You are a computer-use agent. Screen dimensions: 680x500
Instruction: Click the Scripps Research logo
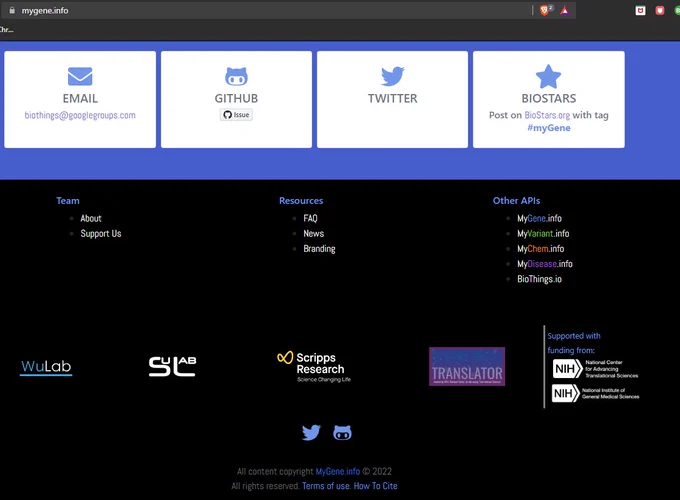pyautogui.click(x=314, y=367)
